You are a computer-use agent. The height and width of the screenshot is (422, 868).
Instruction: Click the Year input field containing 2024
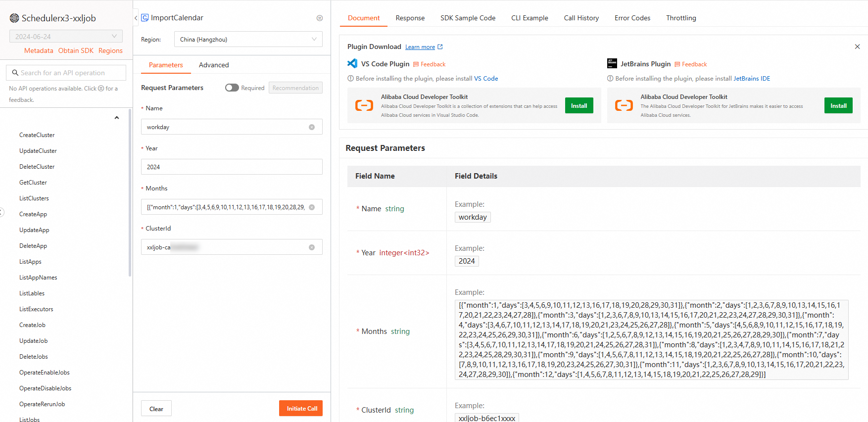[x=232, y=167]
